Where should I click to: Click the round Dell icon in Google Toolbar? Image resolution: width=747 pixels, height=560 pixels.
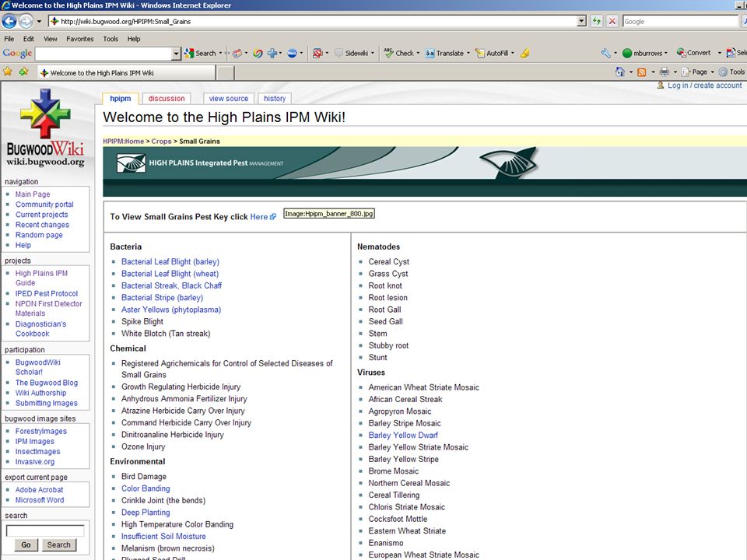click(x=292, y=54)
